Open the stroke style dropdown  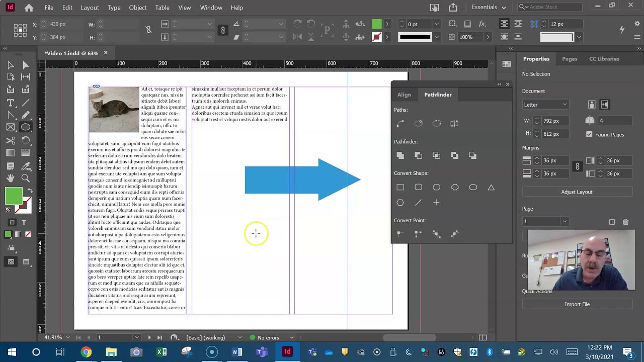point(436,37)
